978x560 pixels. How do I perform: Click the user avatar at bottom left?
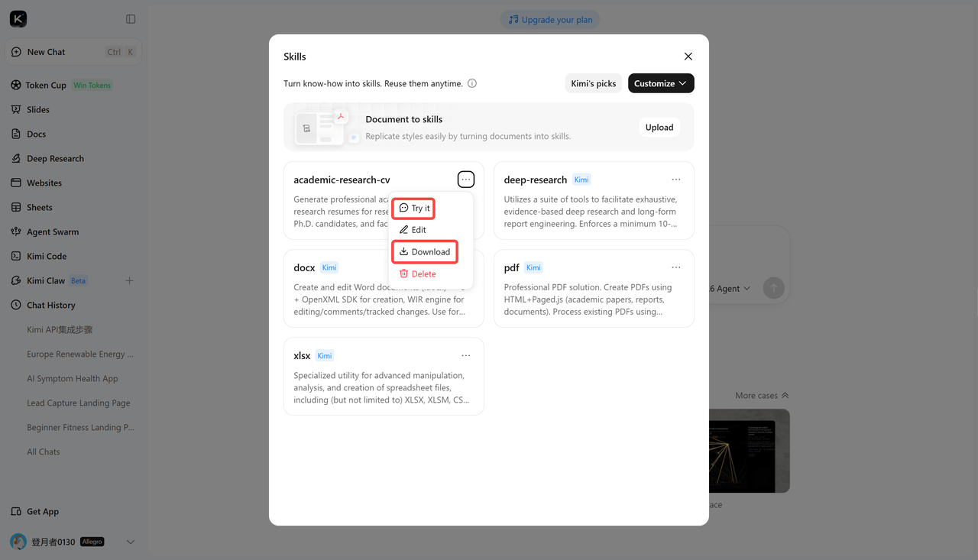tap(18, 542)
